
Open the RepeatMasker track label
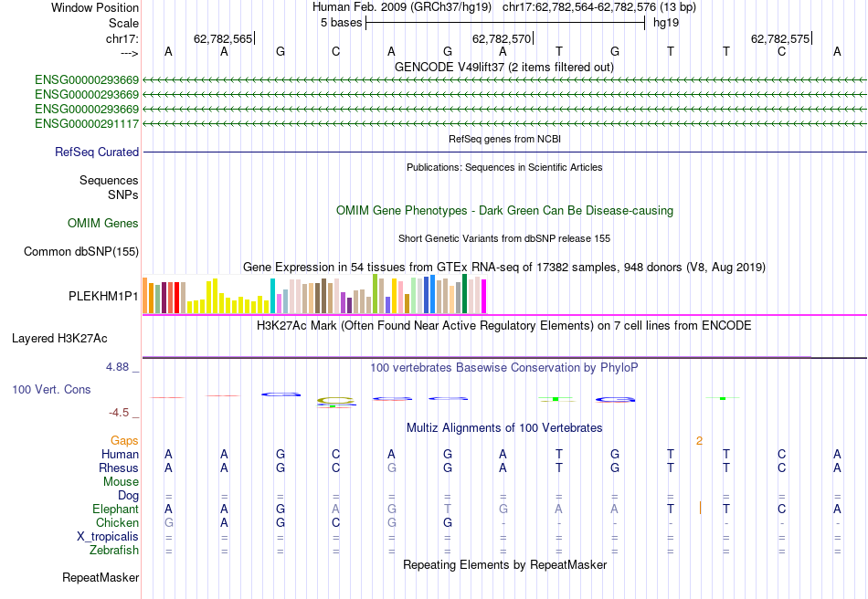point(101,577)
